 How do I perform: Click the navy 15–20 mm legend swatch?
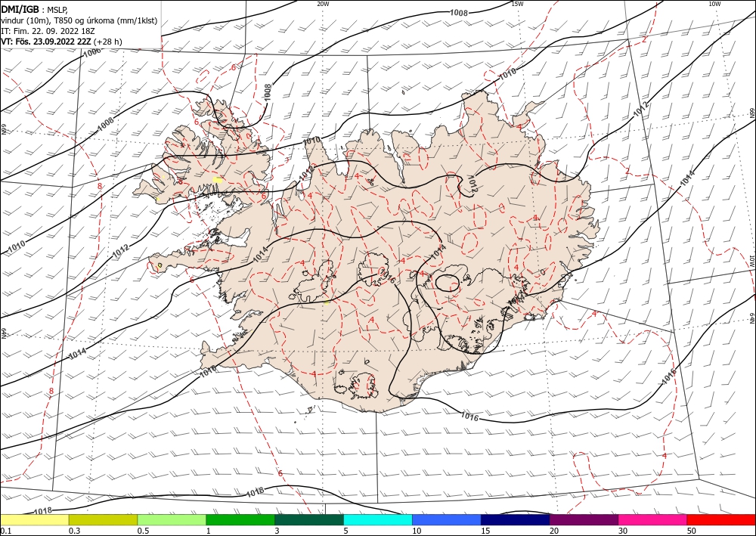(x=515, y=520)
